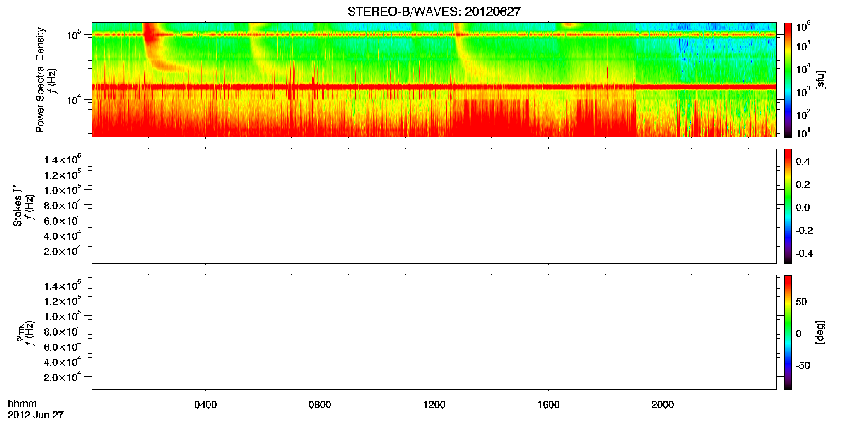Select the "Power Spectral Density" axis label

point(40,80)
